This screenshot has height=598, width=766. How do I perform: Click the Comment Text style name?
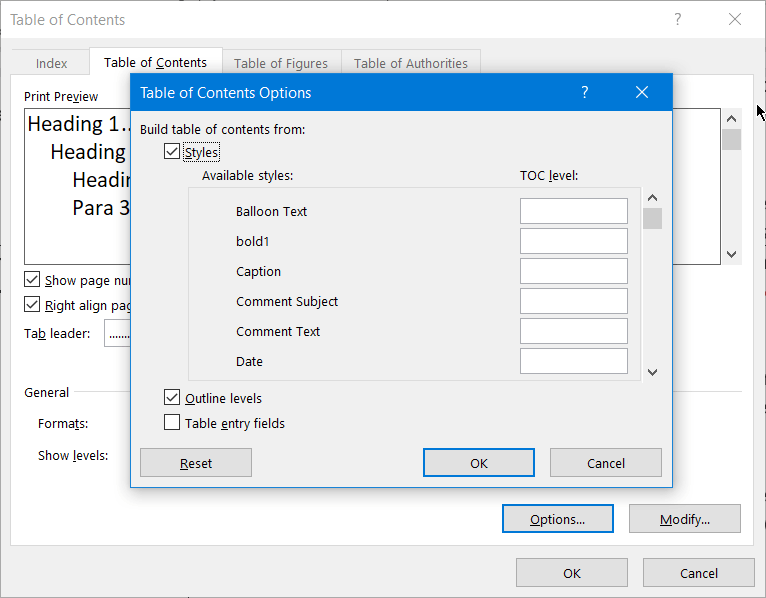pyautogui.click(x=278, y=331)
